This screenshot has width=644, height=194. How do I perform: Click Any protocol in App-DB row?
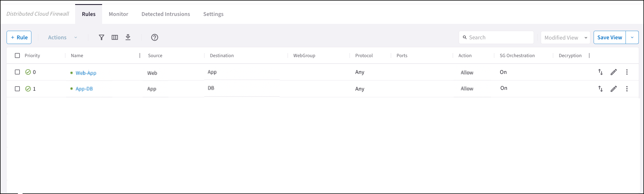[360, 89]
